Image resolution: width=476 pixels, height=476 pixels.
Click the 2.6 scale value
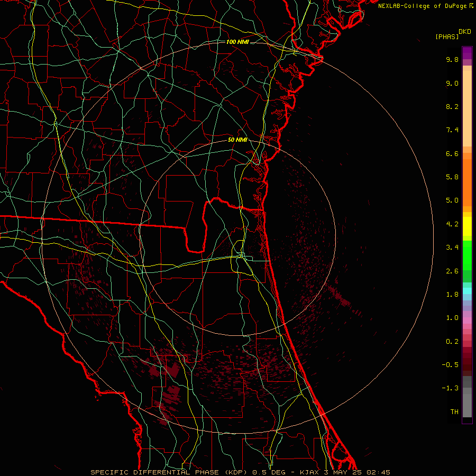(x=452, y=271)
